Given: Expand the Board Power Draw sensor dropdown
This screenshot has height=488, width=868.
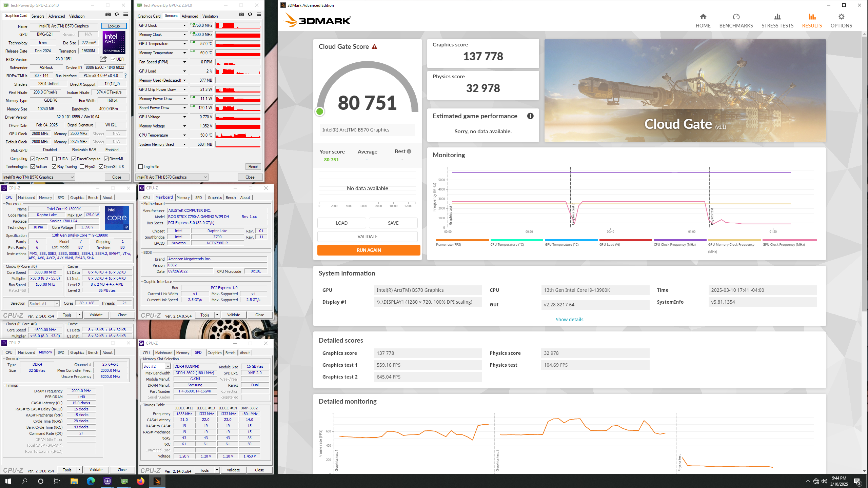Looking at the screenshot, I should (184, 108).
